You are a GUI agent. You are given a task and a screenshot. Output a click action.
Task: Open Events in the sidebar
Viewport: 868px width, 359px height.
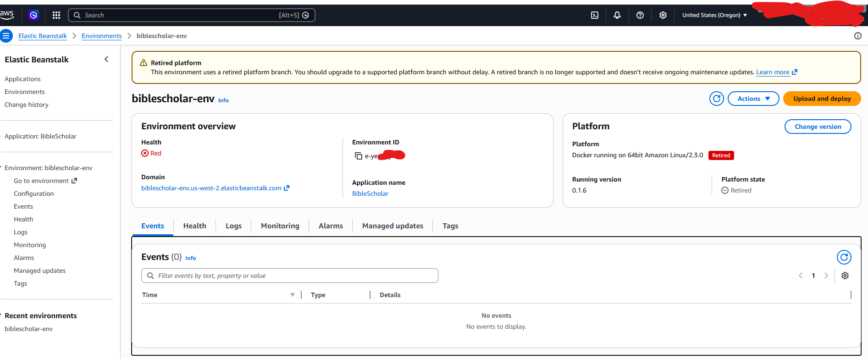point(23,206)
